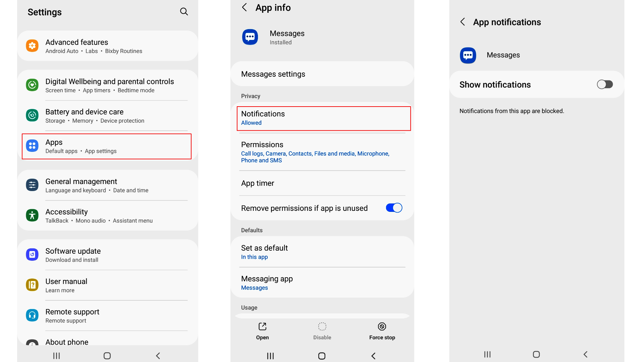Tap the Open launch icon
Viewport: 644px width, 362px height.
tap(262, 326)
